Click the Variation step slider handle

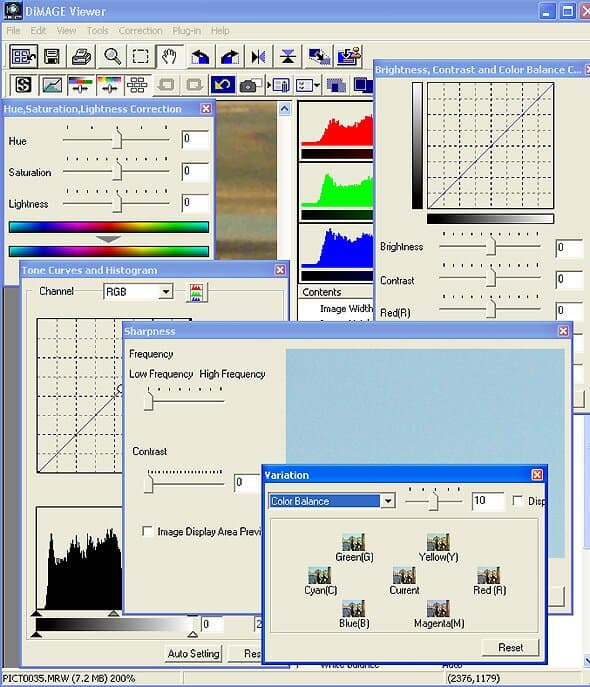point(434,501)
